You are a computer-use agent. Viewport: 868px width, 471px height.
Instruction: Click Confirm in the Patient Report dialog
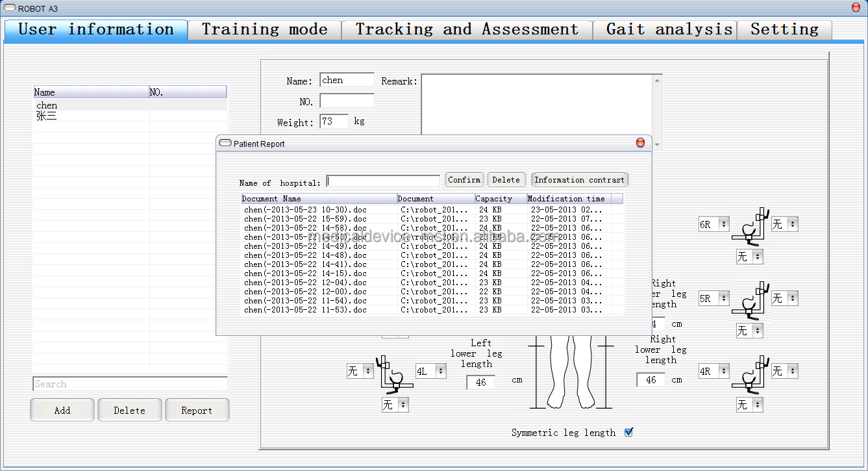(x=464, y=180)
